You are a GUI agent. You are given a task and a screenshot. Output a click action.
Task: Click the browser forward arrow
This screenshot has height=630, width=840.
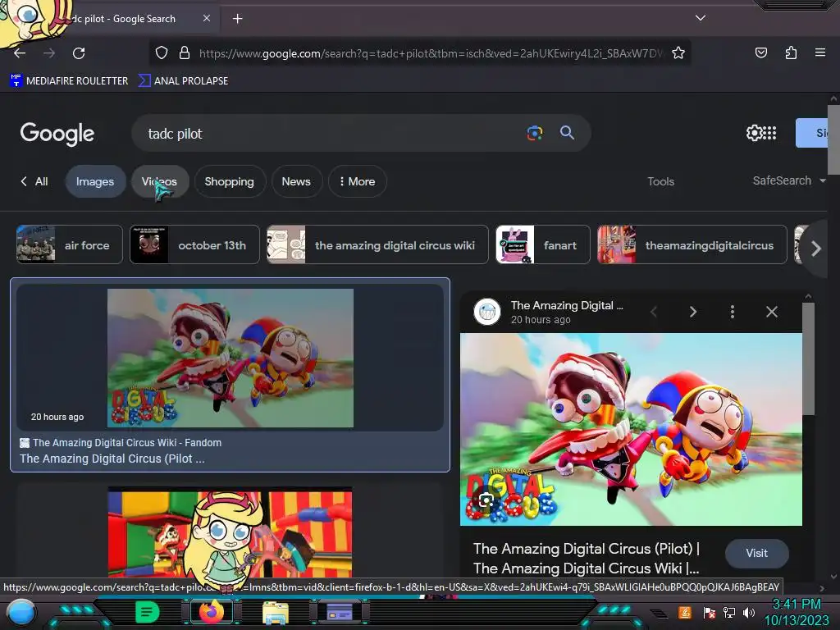pyautogui.click(x=49, y=53)
